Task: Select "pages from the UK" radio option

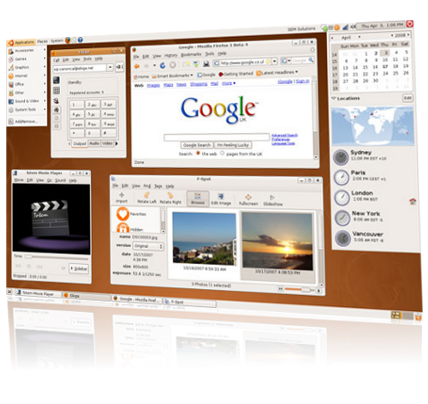Action: [x=222, y=153]
